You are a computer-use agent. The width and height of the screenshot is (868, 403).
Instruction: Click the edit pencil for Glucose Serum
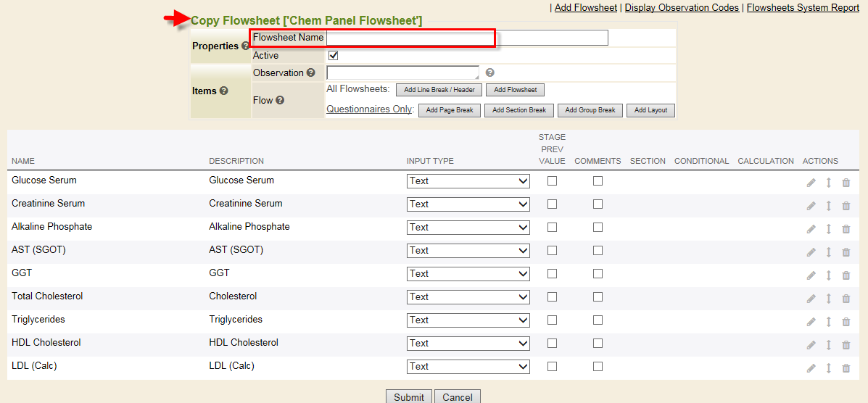click(x=811, y=183)
